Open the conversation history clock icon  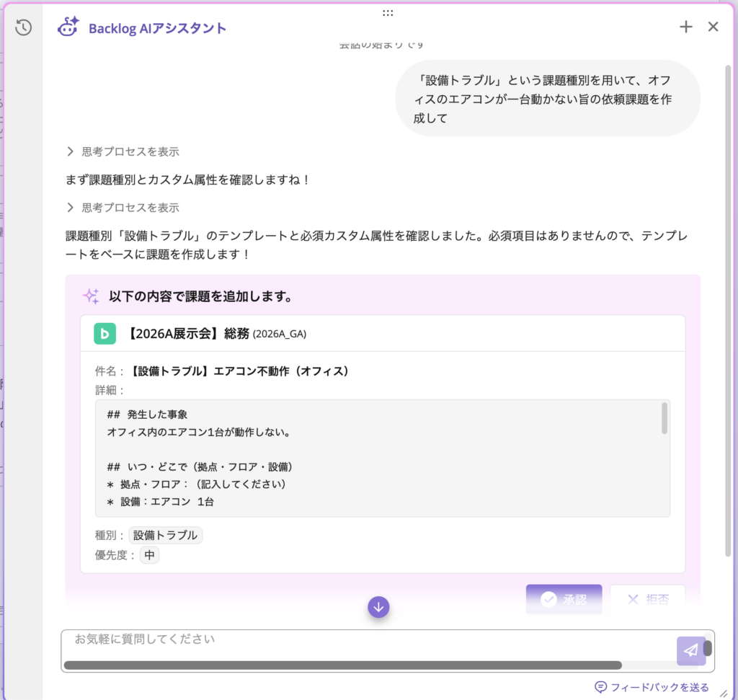click(23, 27)
